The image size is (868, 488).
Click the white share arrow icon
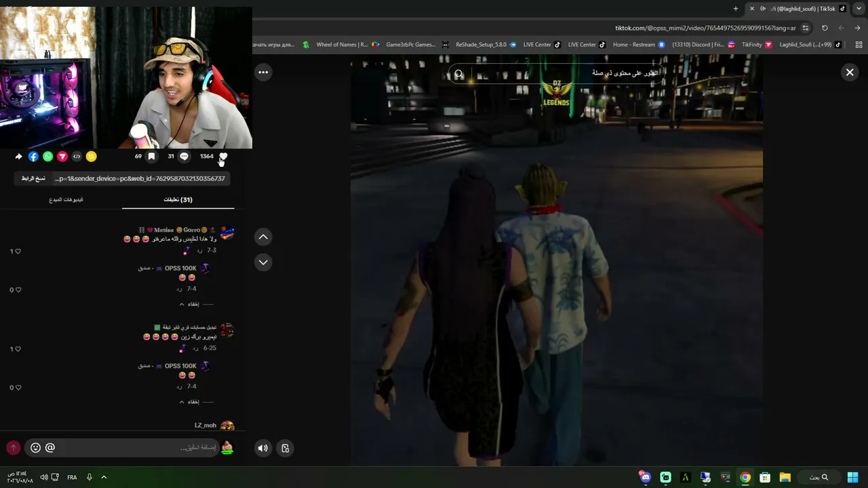(x=18, y=157)
